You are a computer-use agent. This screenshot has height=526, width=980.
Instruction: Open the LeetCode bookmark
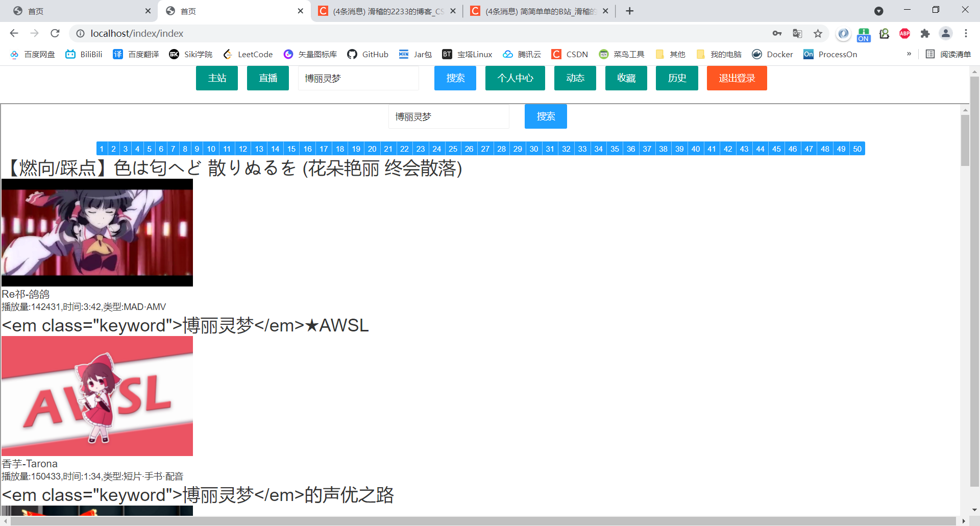tap(248, 54)
